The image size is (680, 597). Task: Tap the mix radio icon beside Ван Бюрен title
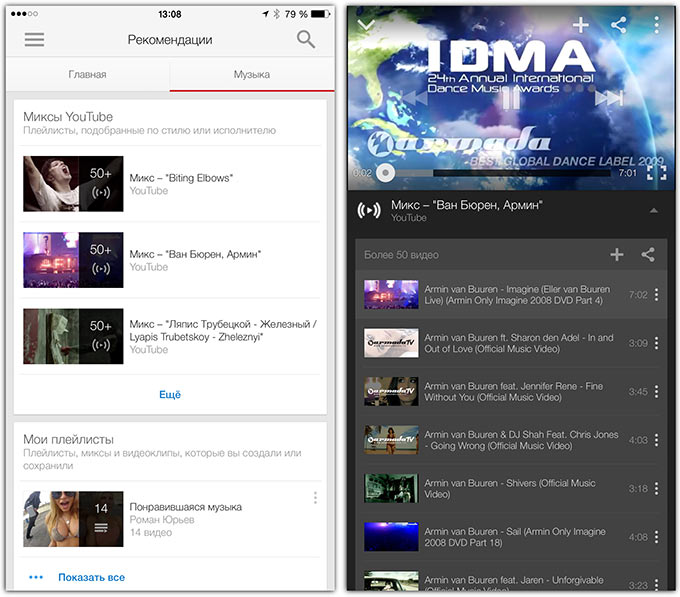click(369, 211)
